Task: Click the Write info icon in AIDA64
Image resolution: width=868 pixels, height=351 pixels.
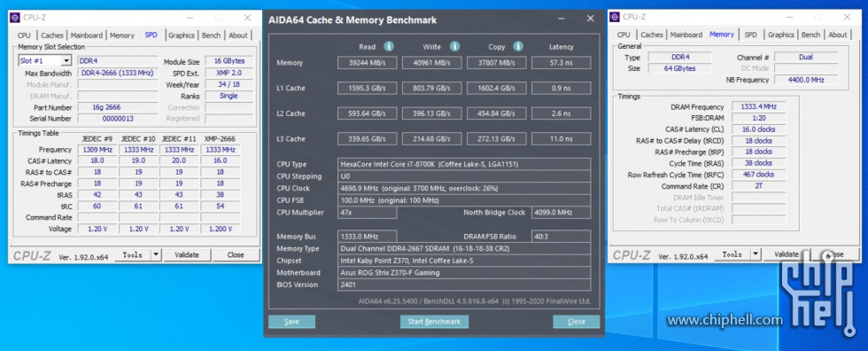Action: click(454, 46)
